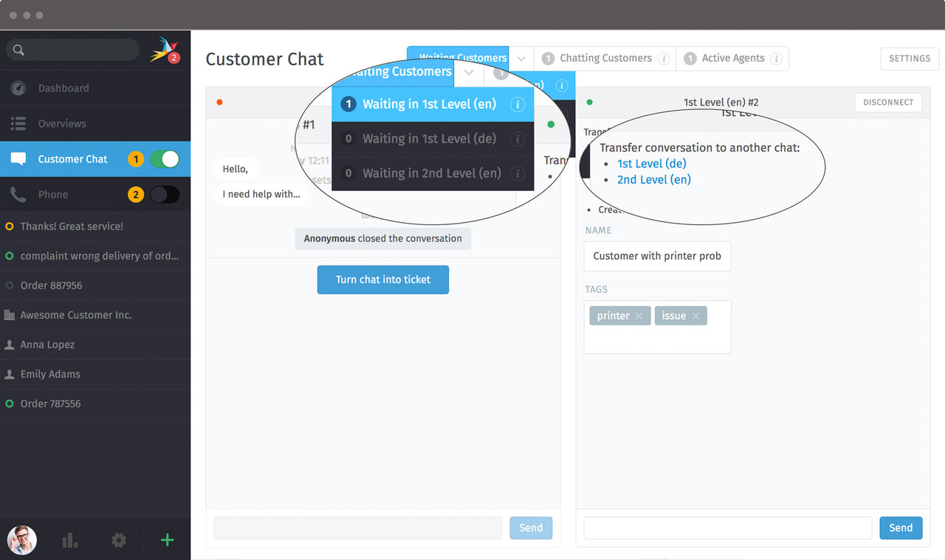The width and height of the screenshot is (945, 560).
Task: Click the '1st Level (en) #2' chat title
Action: tap(721, 103)
